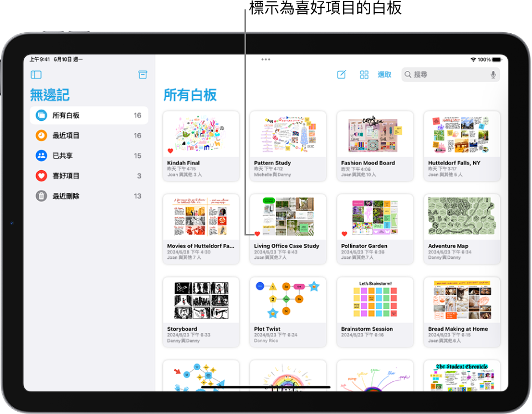Open the Adventure Map board thumbnail
The width and height of the screenshot is (532, 414).
tap(462, 217)
